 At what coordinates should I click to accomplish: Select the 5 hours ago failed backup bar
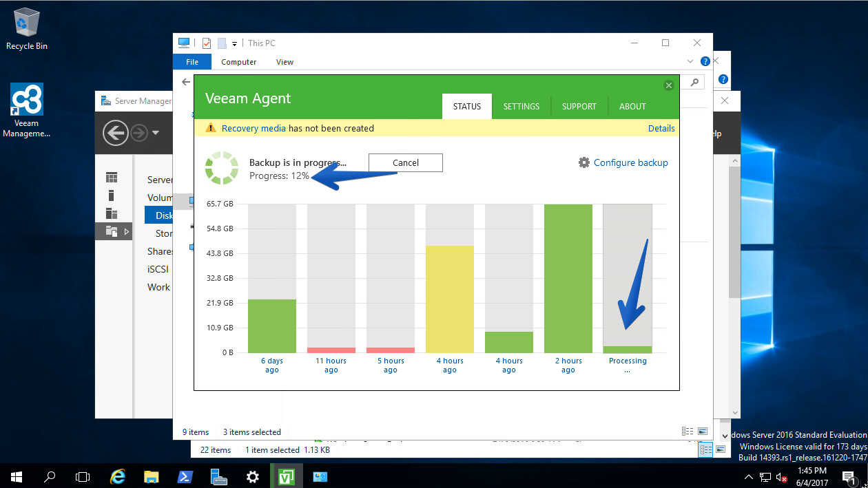click(391, 350)
